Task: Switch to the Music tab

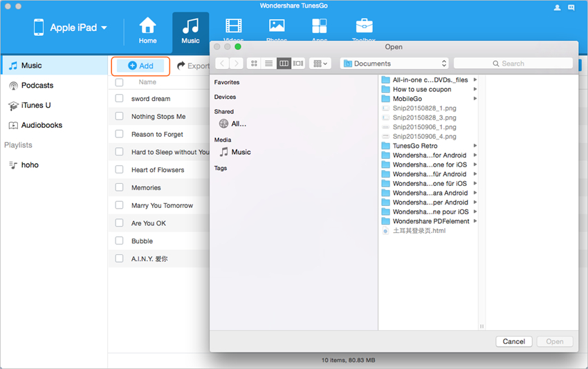Action: tap(190, 30)
